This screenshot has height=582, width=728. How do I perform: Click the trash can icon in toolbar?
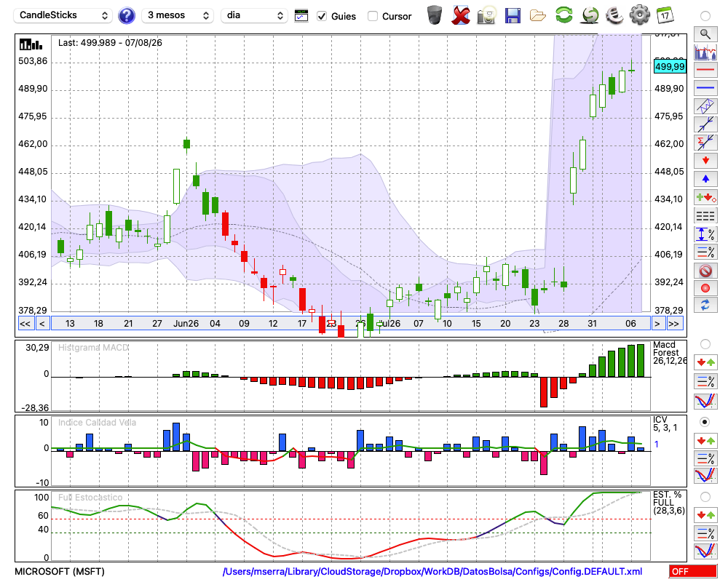pos(435,15)
